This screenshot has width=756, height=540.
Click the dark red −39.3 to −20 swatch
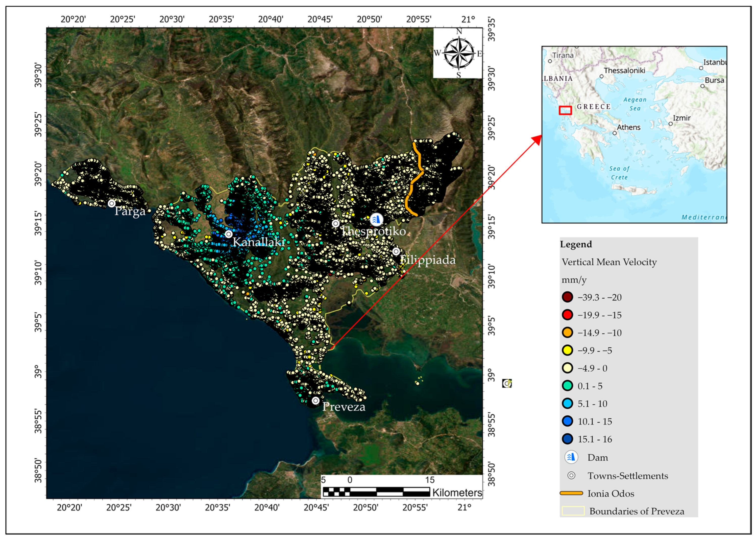(567, 297)
